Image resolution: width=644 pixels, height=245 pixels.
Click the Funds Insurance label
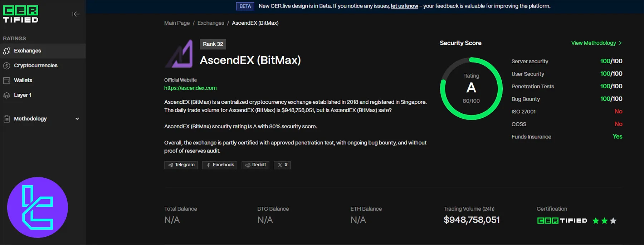coord(531,137)
